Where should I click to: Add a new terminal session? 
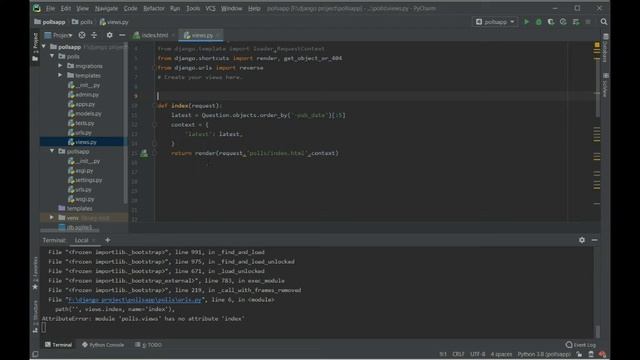point(107,240)
